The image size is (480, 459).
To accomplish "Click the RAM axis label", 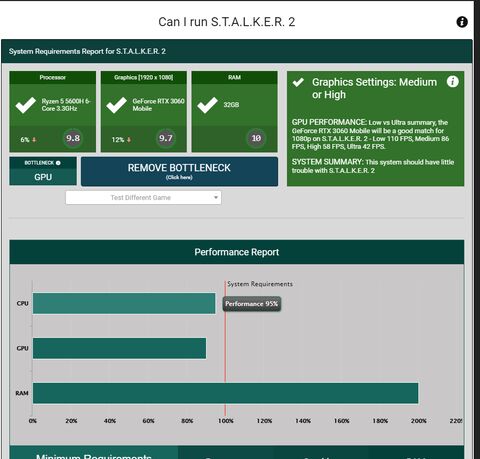I will click(22, 393).
